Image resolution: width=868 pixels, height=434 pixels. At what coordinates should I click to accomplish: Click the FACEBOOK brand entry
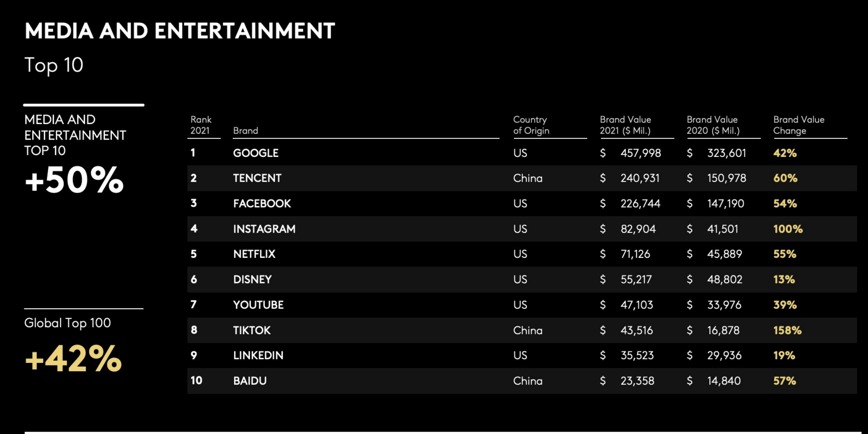point(262,204)
